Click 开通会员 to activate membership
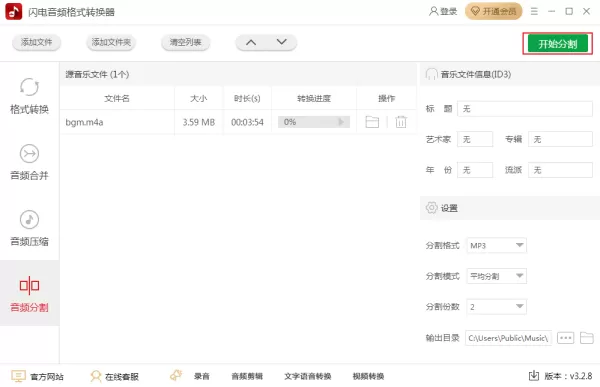 click(x=494, y=11)
